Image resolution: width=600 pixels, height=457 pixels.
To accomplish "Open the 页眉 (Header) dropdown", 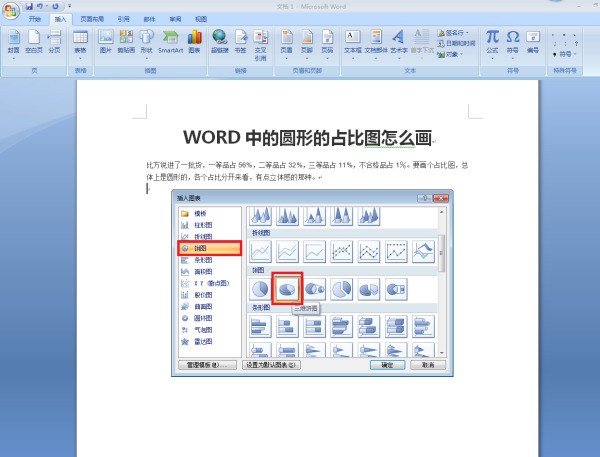I will 287,44.
